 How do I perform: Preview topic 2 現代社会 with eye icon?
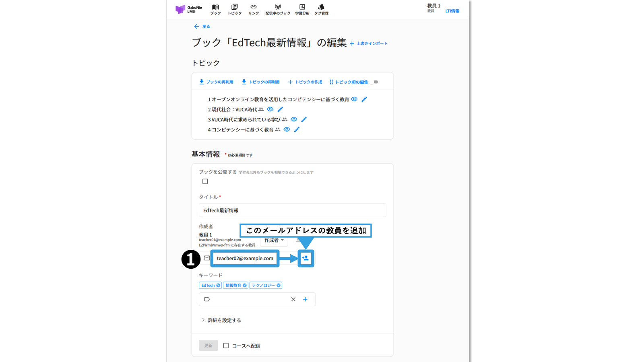click(x=270, y=109)
